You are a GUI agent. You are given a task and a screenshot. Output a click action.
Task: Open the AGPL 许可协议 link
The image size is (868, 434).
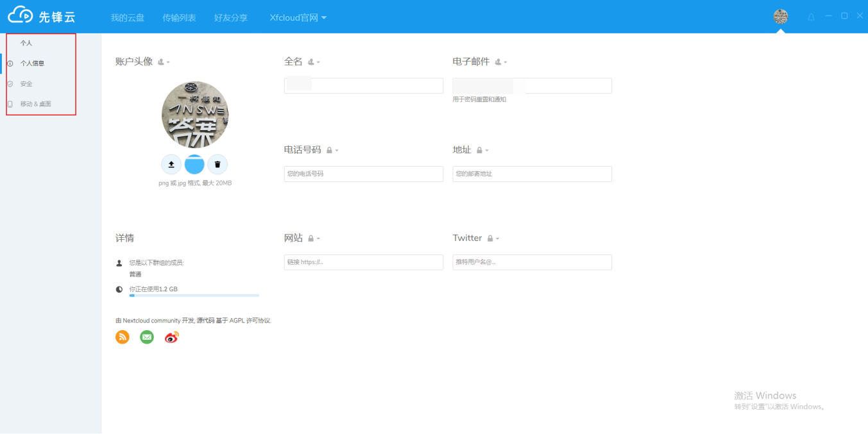(251, 321)
